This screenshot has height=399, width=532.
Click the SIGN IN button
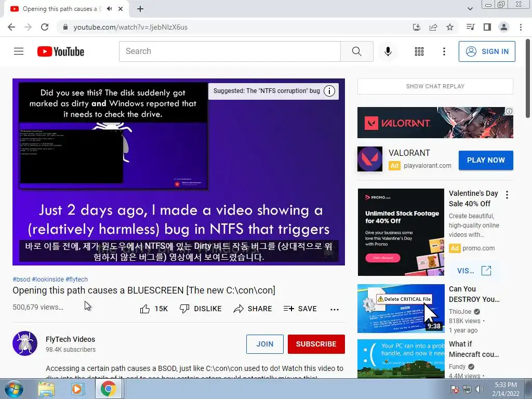click(x=487, y=51)
